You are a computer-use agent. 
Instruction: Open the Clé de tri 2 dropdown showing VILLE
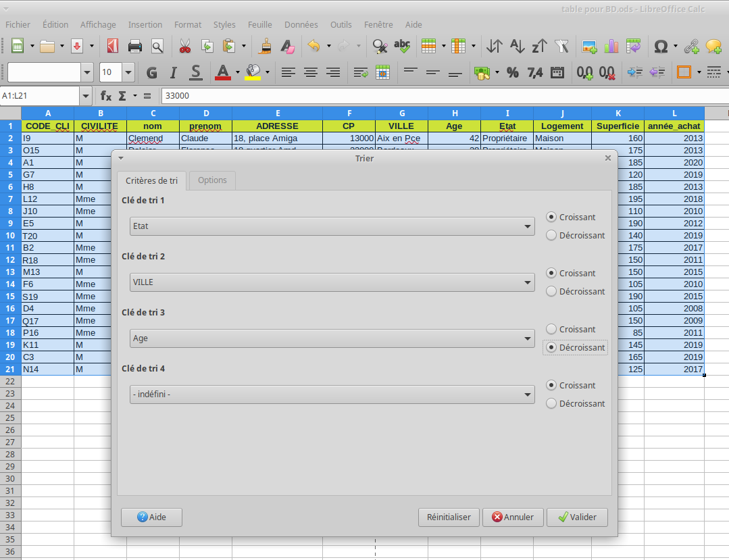coord(332,282)
